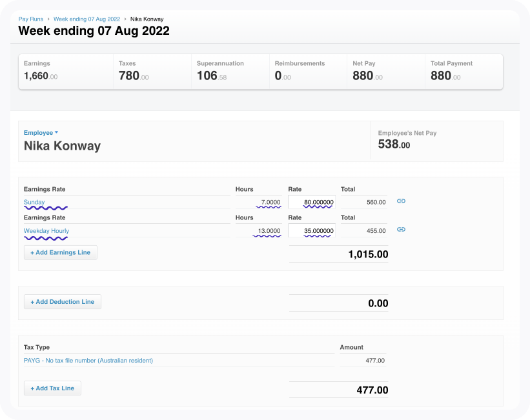Click the Superannuation summary value 106.58
Image resolution: width=530 pixels, height=420 pixels.
coord(212,75)
